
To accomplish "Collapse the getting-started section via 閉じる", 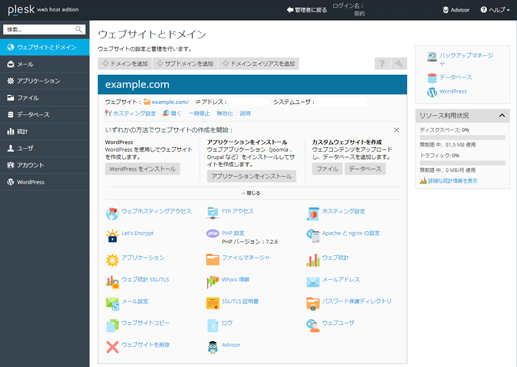I will click(x=251, y=193).
